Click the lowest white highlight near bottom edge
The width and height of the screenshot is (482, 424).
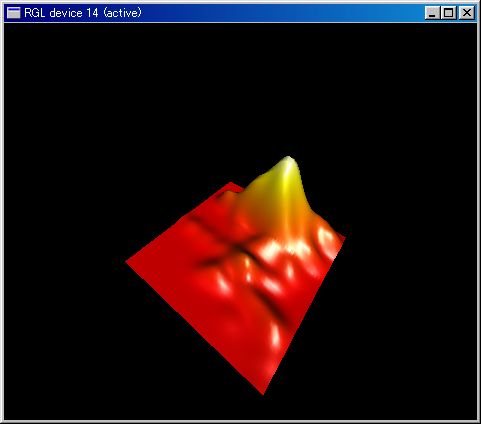coord(275,335)
